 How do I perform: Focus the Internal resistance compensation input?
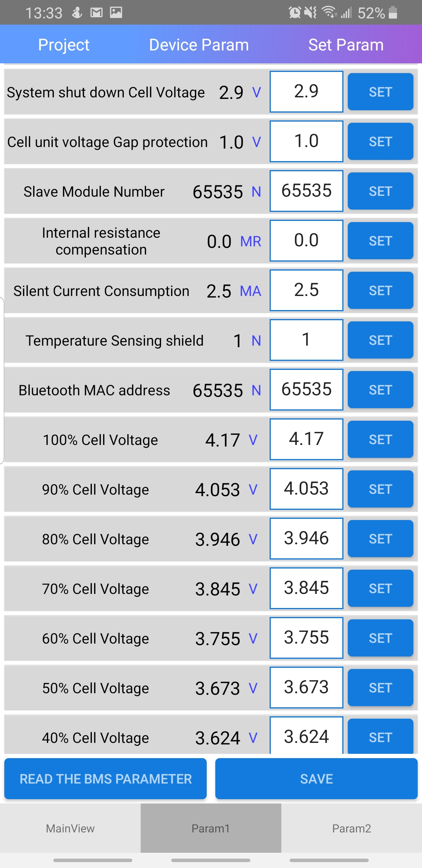[x=306, y=240]
